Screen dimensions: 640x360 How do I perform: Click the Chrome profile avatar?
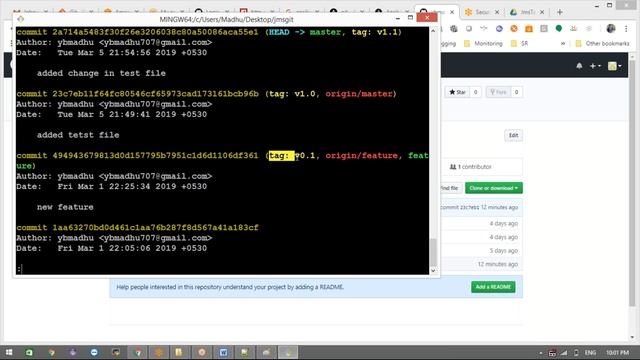[x=611, y=28]
